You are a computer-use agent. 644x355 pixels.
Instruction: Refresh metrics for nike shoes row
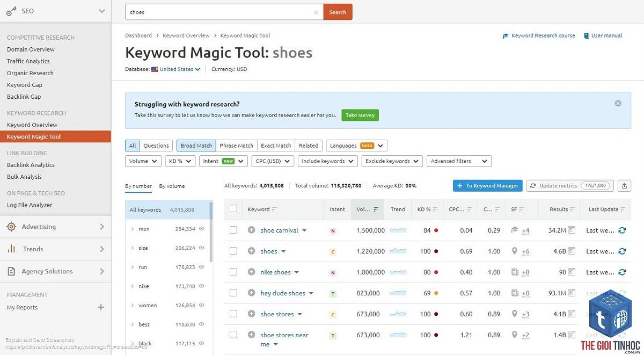(x=622, y=272)
